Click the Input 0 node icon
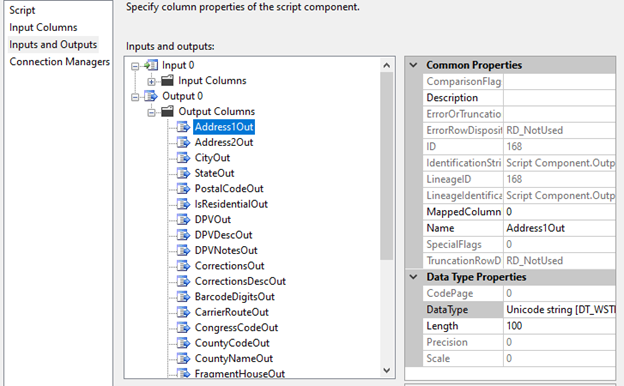Image resolution: width=624 pixels, height=386 pixels. pos(151,65)
